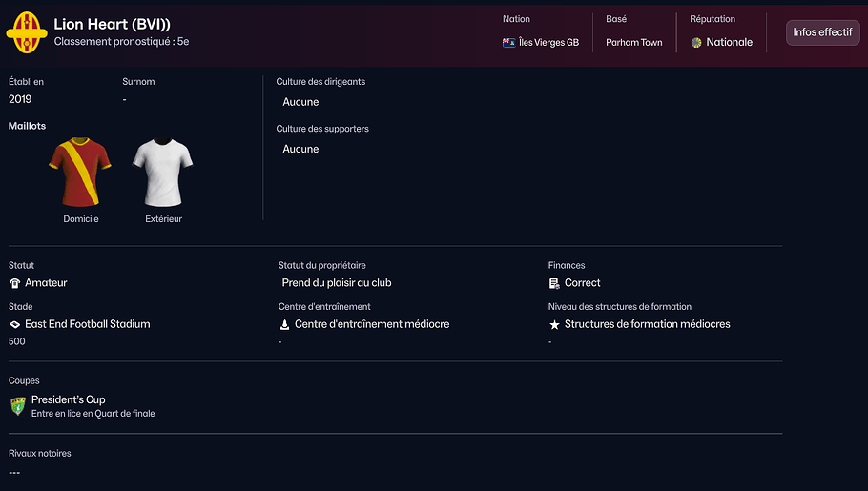Screen dimensions: 868x491
Task: Click the Lion Heart (BVI) club title
Action: 113,24
